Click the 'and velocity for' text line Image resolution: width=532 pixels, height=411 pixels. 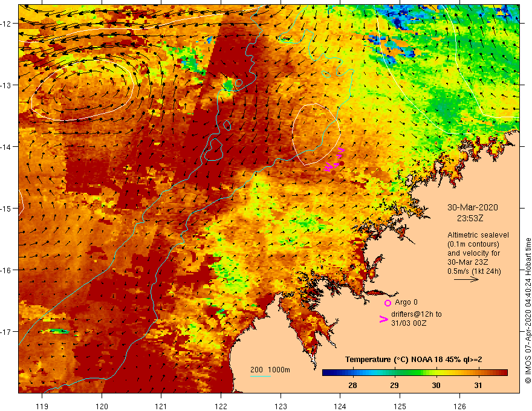coord(473,253)
